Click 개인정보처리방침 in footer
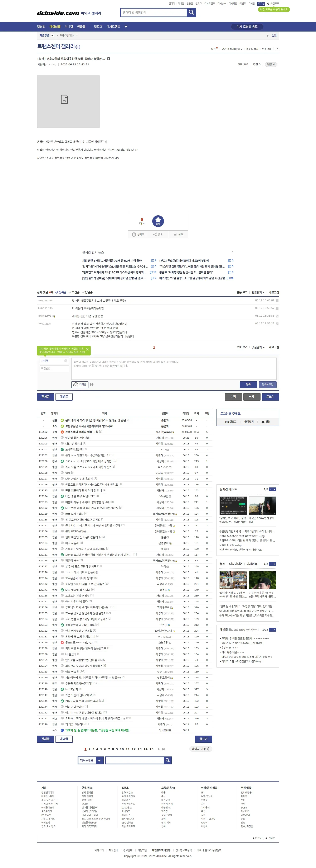 click(x=161, y=850)
